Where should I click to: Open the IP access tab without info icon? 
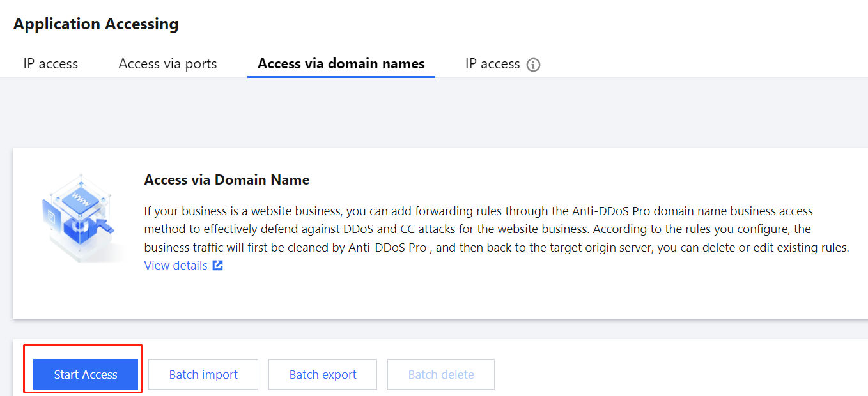[50, 64]
